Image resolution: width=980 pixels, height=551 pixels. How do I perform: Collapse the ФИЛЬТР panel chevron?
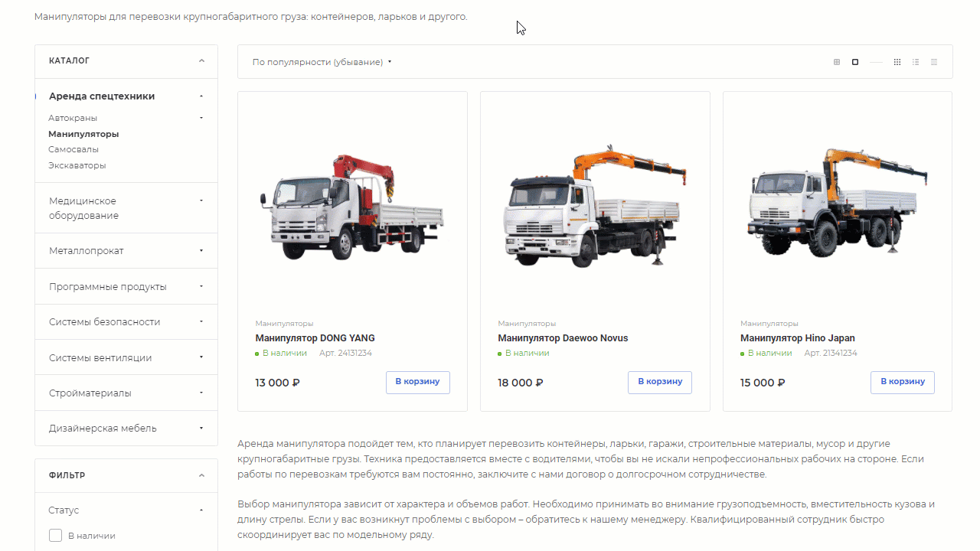[x=201, y=475]
